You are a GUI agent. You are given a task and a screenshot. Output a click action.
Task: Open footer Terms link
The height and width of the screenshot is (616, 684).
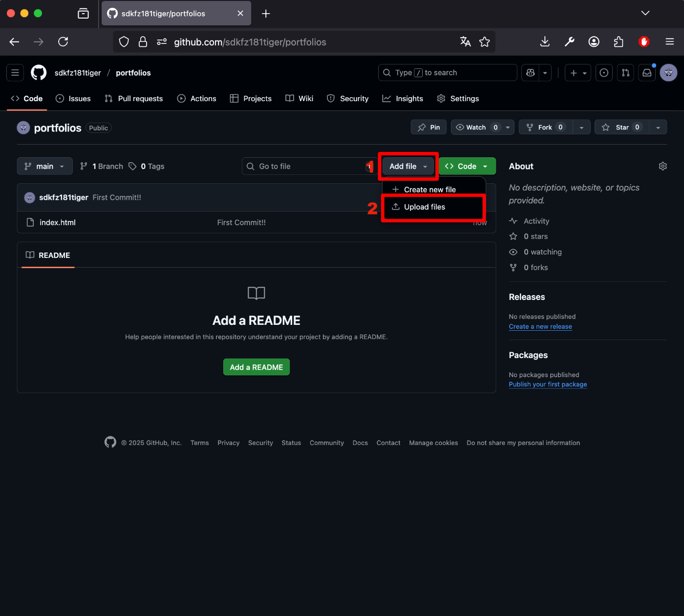(200, 443)
